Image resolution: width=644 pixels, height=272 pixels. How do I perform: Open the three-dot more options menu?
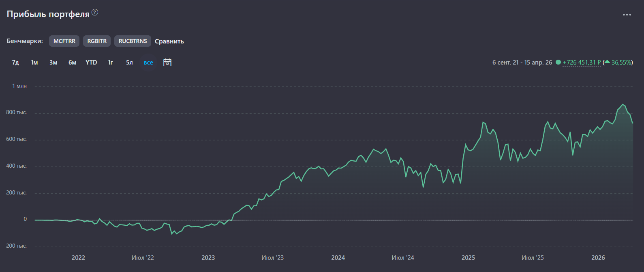coord(627,15)
